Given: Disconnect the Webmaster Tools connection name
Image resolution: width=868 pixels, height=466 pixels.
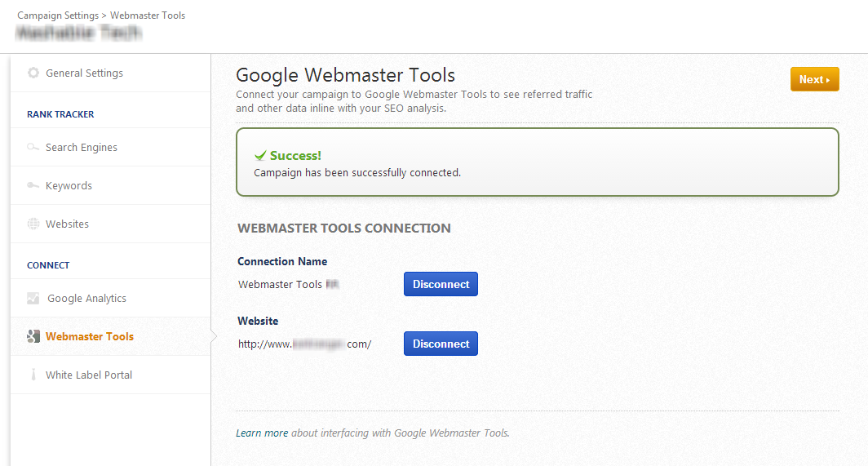Looking at the screenshot, I should (x=441, y=284).
